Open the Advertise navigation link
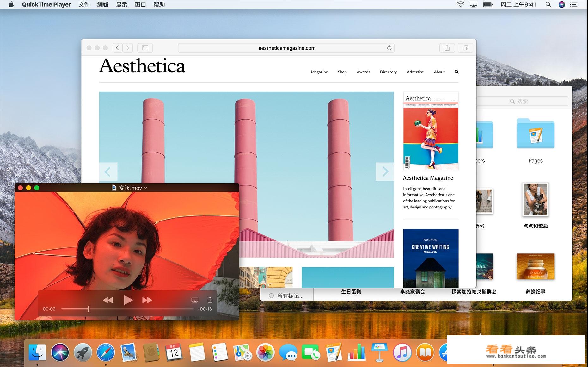Screen dimensions: 588x367 (415, 72)
